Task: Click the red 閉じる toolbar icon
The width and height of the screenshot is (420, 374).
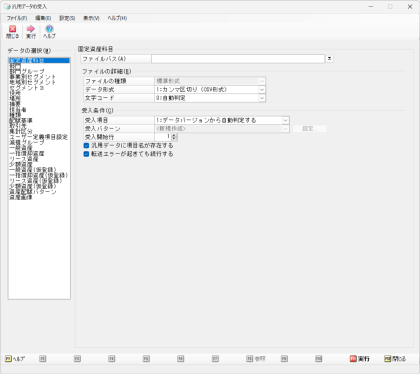Action: pyautogui.click(x=13, y=31)
